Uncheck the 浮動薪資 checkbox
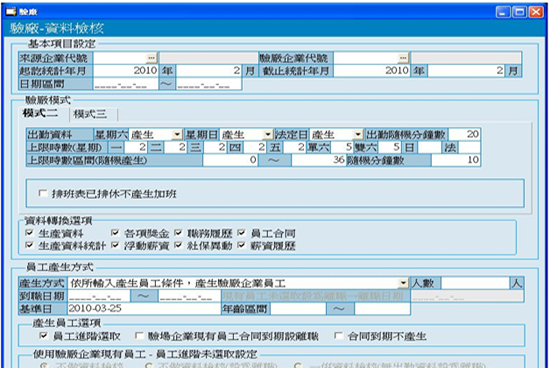Screen dimensions: 550x368 (x=115, y=245)
